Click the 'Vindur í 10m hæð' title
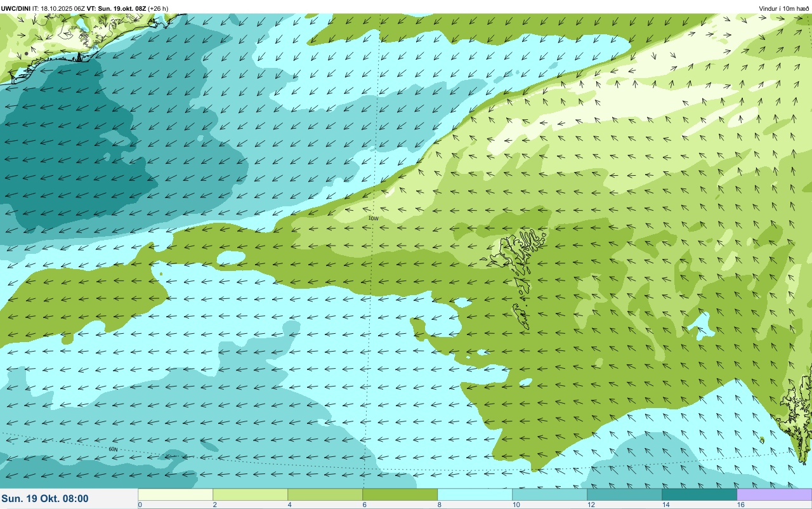This screenshot has height=509, width=812. coord(783,8)
